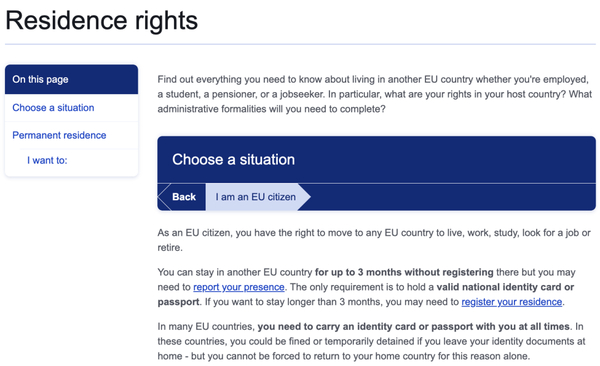Jump to 'Choose a situation' in sidebar
Screen dimensions: 600x366
(x=53, y=108)
